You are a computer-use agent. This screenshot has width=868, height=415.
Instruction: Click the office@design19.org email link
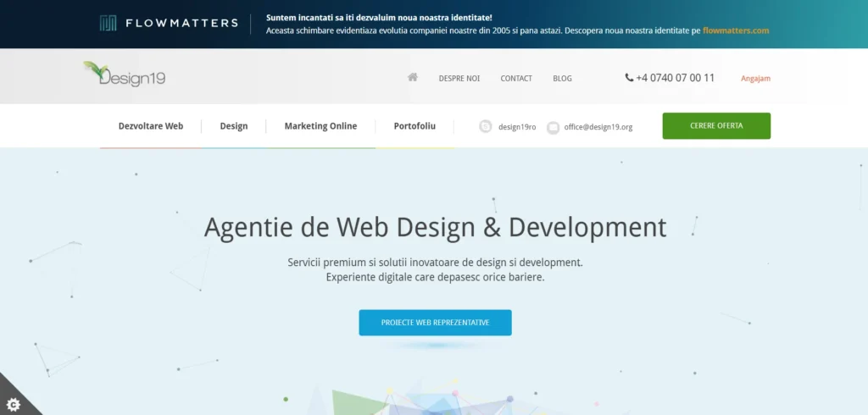pyautogui.click(x=598, y=127)
